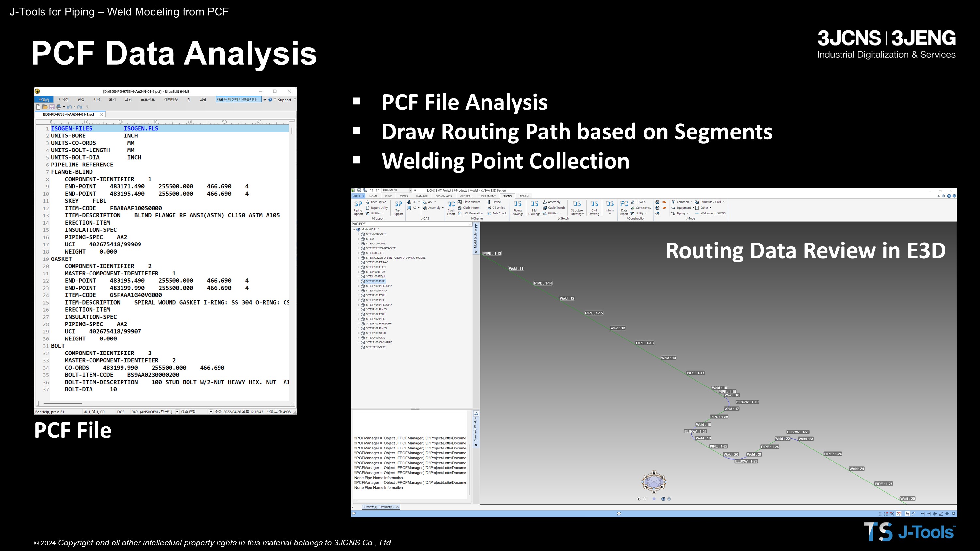Open E&I Drawings in J-Sketch
Screen dimensions: 980x551
click(x=534, y=208)
